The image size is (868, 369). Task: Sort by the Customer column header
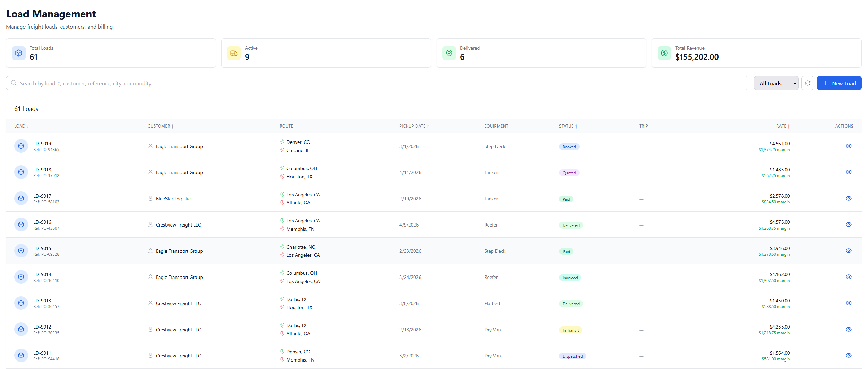point(161,126)
